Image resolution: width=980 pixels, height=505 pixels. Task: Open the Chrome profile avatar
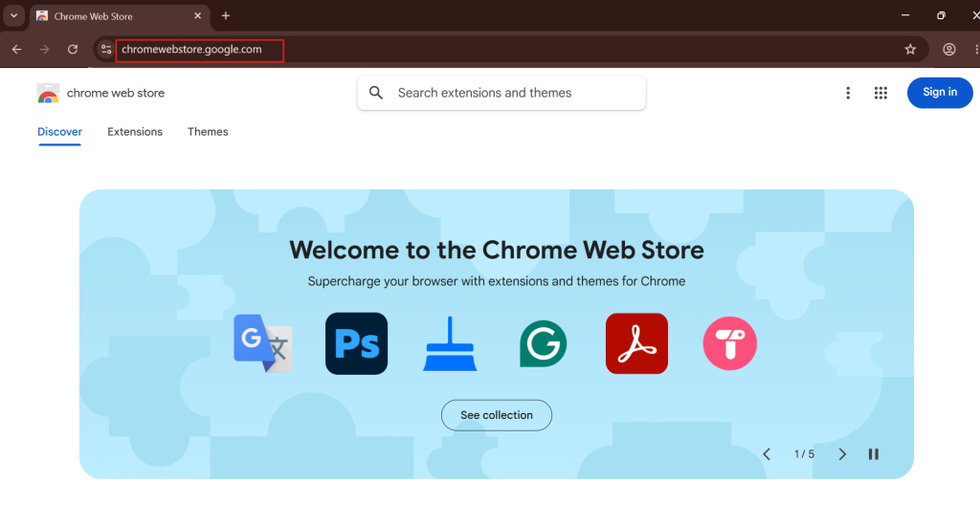(x=949, y=50)
